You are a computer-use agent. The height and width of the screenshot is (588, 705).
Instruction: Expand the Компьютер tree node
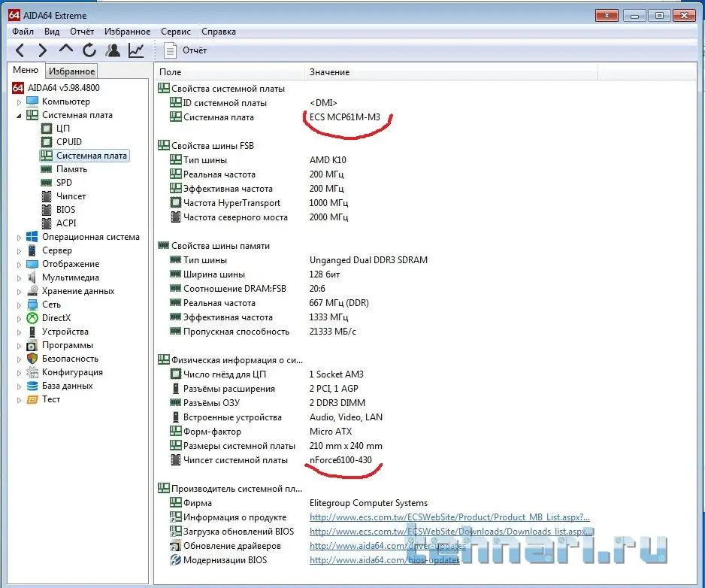[x=20, y=102]
